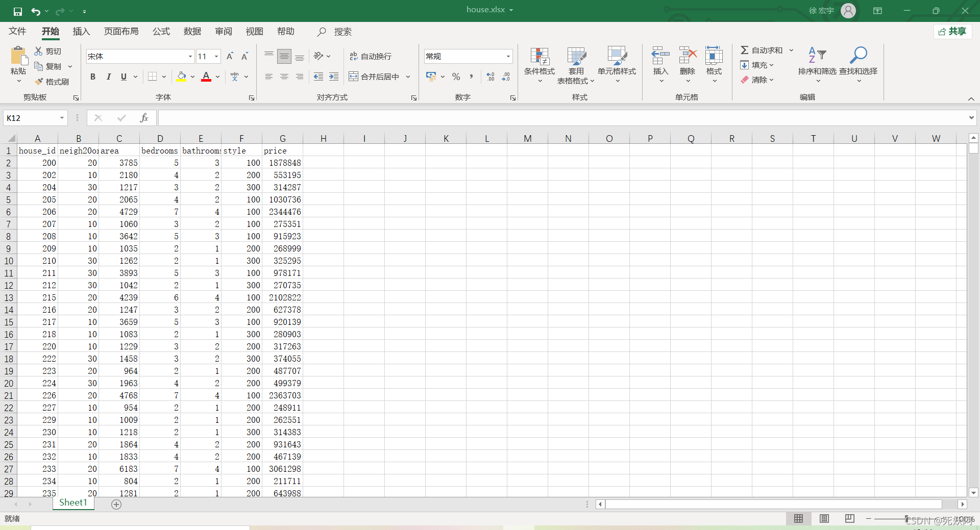Click the Save icon in title bar

point(18,11)
